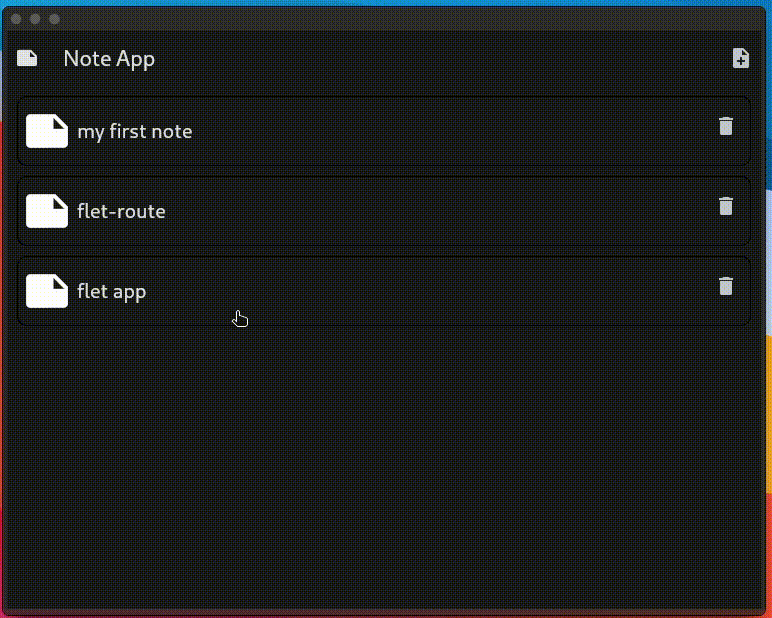
Task: Open the note titled 'flet-route'
Action: (x=121, y=211)
